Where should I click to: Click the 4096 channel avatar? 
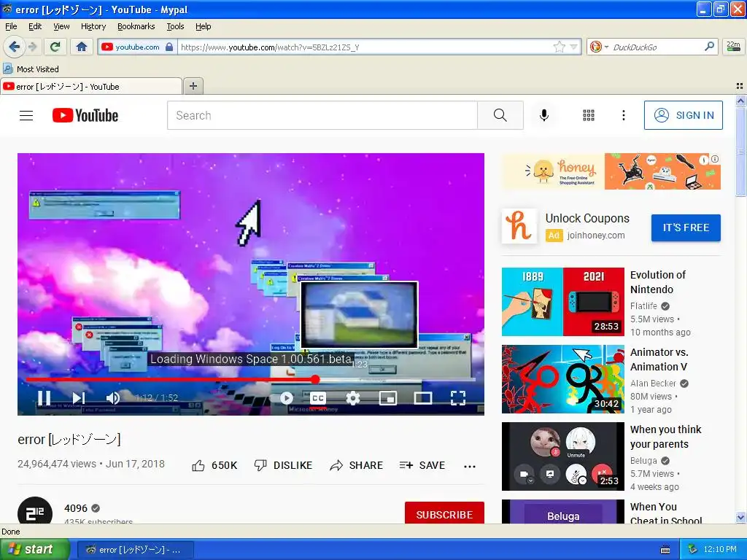coord(35,510)
